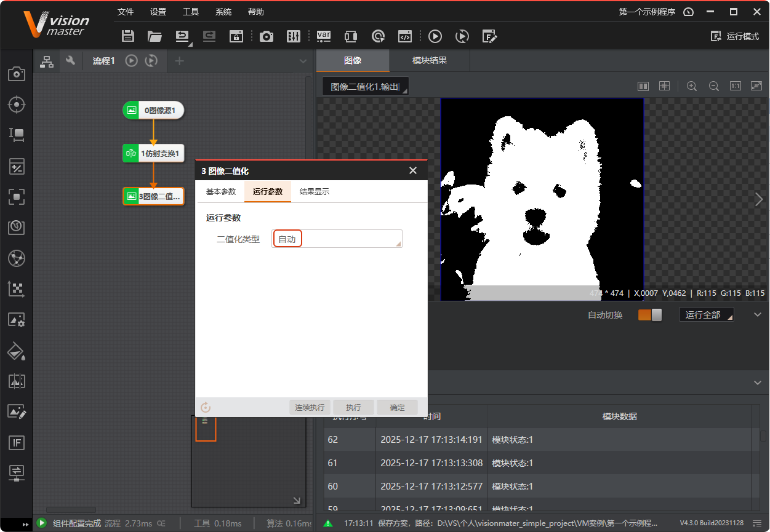The height and width of the screenshot is (532, 770).
Task: Switch to the 结果显示 tab
Action: point(315,192)
